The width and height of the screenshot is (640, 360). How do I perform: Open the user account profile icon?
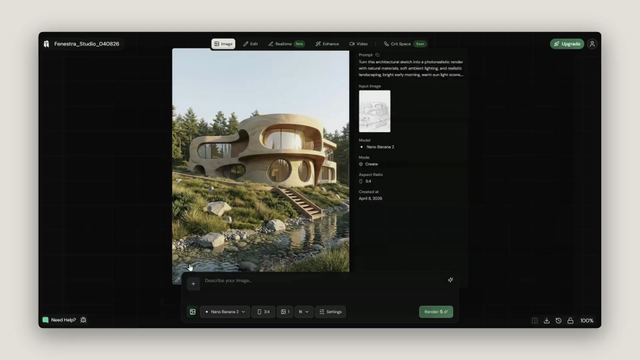click(592, 44)
